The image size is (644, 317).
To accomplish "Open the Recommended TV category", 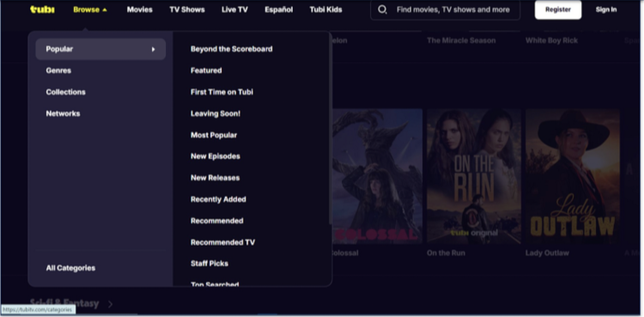I will 222,242.
